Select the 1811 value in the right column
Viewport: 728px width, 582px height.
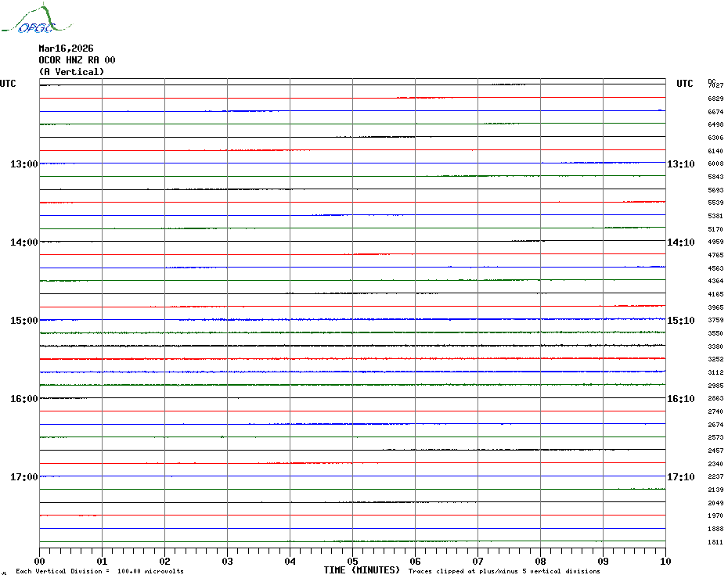pos(715,542)
